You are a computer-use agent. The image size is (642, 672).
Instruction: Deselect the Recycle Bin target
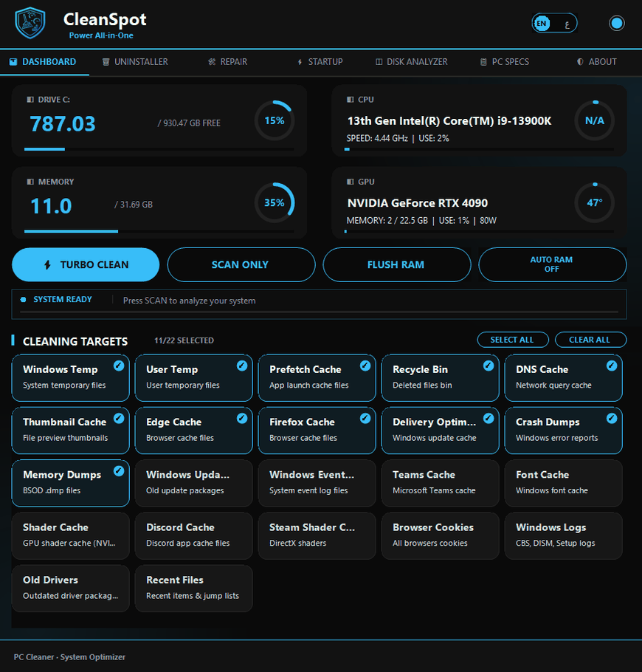(x=441, y=377)
